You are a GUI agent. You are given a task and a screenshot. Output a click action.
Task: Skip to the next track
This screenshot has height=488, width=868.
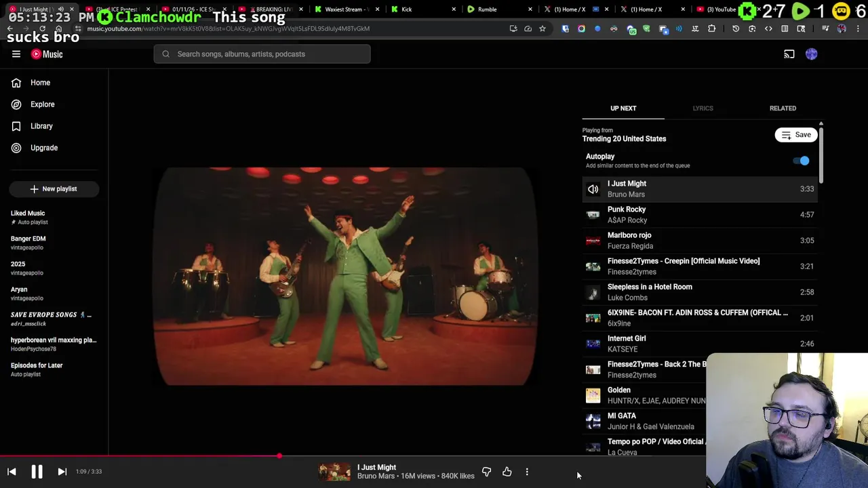(62, 472)
